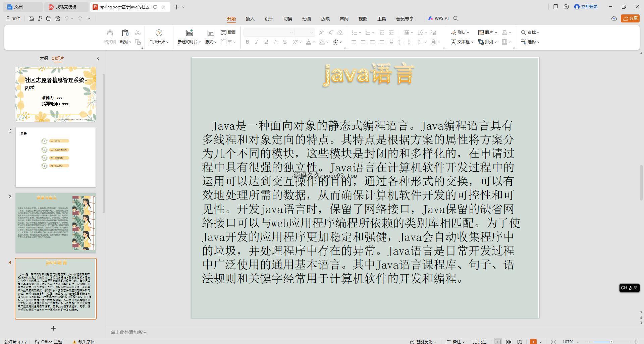
Task: Click the decrease indent icon
Action: pyautogui.click(x=382, y=33)
